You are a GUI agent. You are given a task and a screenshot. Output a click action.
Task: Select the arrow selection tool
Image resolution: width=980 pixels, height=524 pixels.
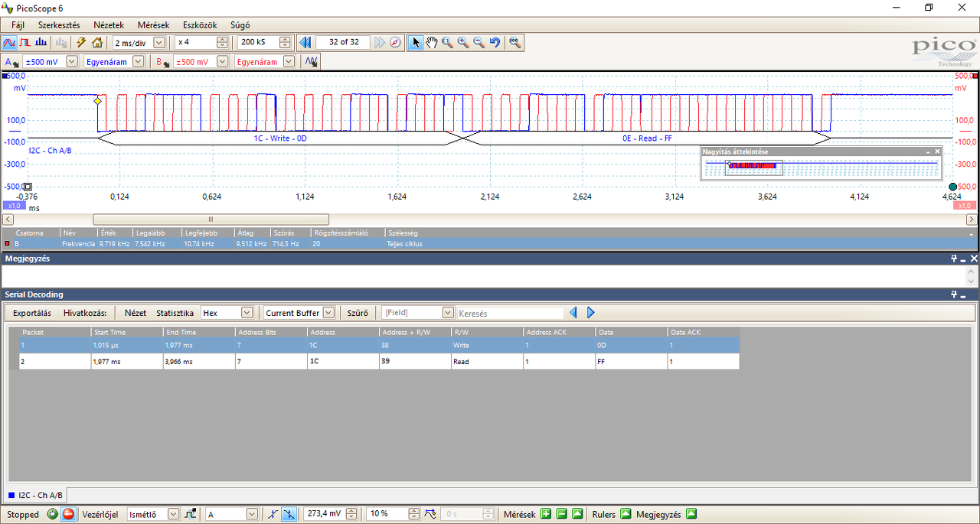click(x=416, y=43)
